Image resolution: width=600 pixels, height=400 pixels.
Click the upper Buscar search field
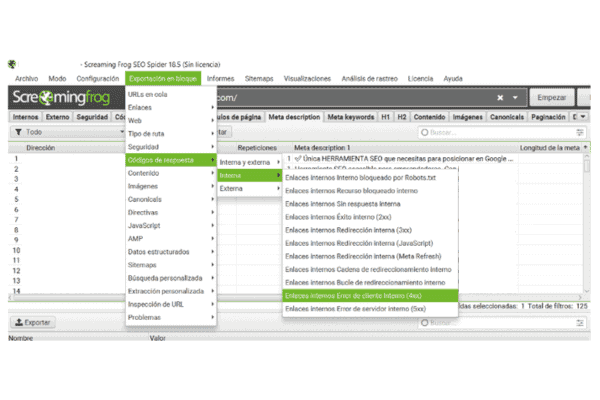[501, 132]
